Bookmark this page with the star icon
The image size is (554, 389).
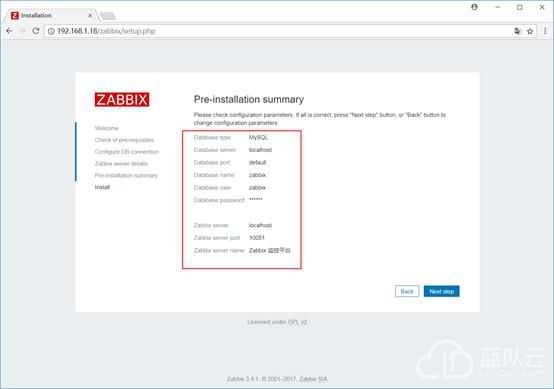coord(530,31)
